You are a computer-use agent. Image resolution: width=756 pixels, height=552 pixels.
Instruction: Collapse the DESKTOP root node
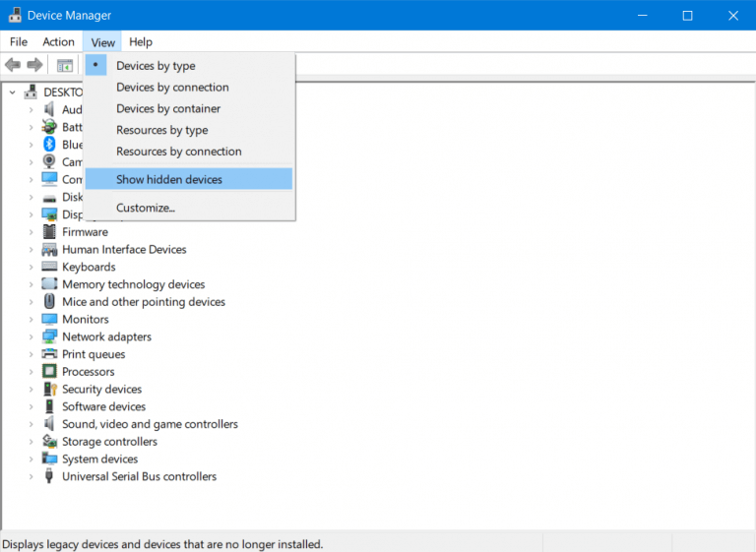click(x=13, y=92)
